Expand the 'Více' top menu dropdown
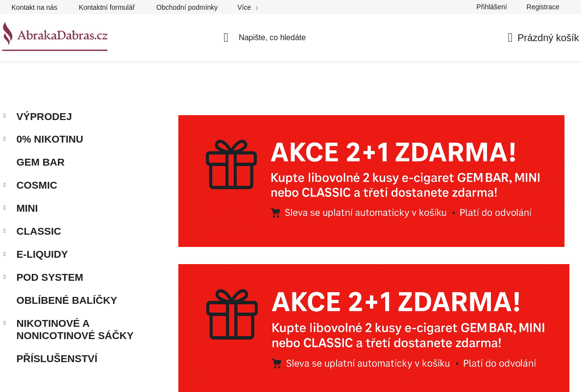 point(247,7)
